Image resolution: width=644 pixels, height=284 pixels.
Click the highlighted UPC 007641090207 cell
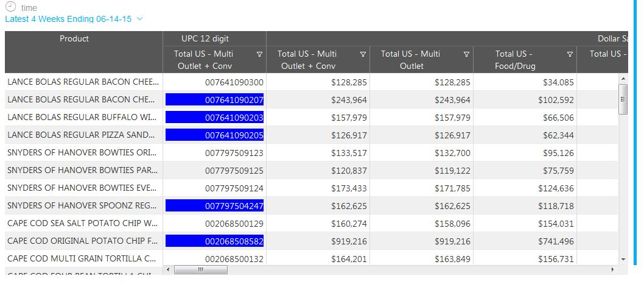(x=215, y=99)
